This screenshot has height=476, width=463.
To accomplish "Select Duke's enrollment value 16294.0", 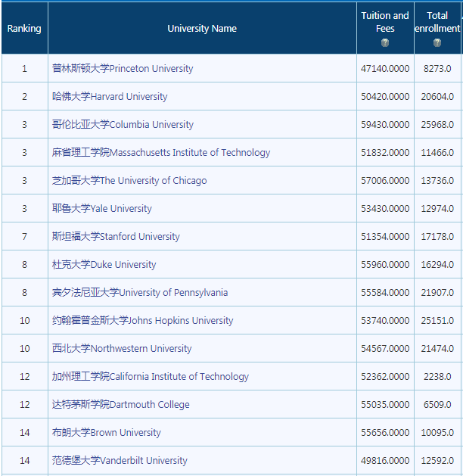I will (437, 264).
